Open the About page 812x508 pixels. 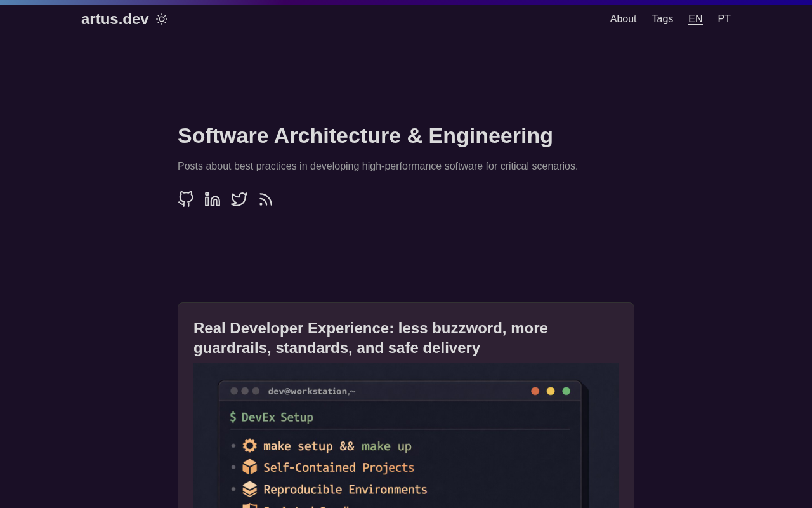pos(623,19)
